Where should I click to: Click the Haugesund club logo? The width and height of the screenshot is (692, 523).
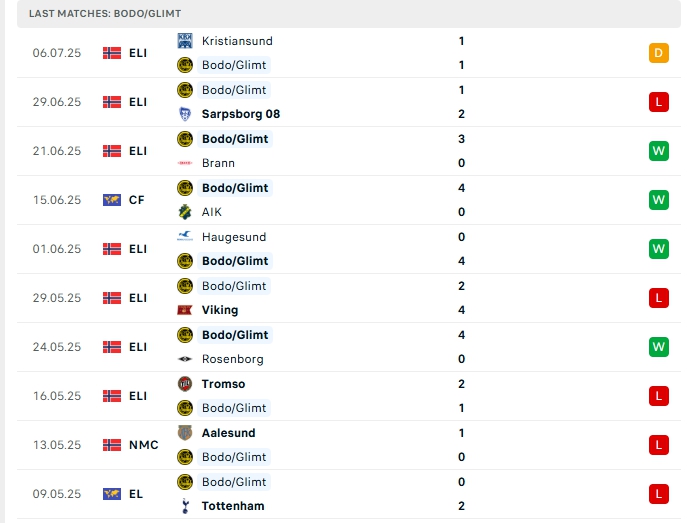(x=185, y=237)
